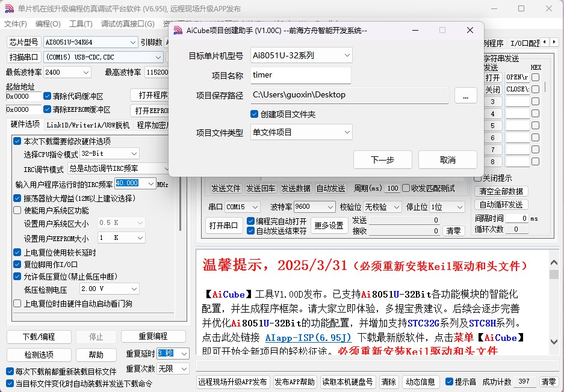
Task: Click 检测选项 button
Action: (x=39, y=355)
